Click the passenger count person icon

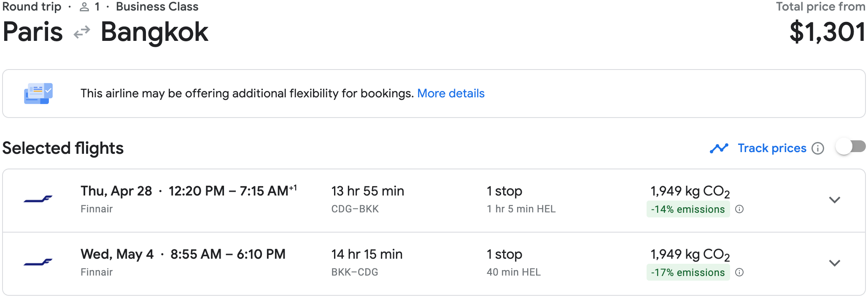pos(84,6)
